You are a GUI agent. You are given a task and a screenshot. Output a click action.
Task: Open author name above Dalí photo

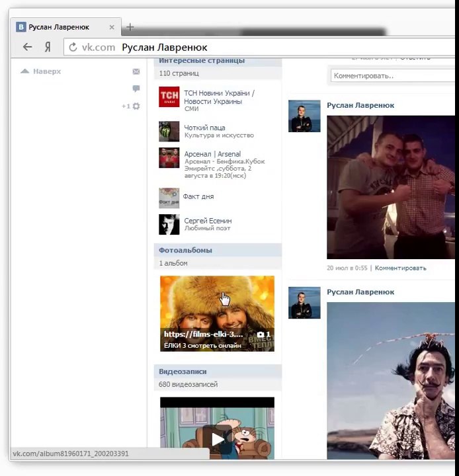pyautogui.click(x=360, y=292)
